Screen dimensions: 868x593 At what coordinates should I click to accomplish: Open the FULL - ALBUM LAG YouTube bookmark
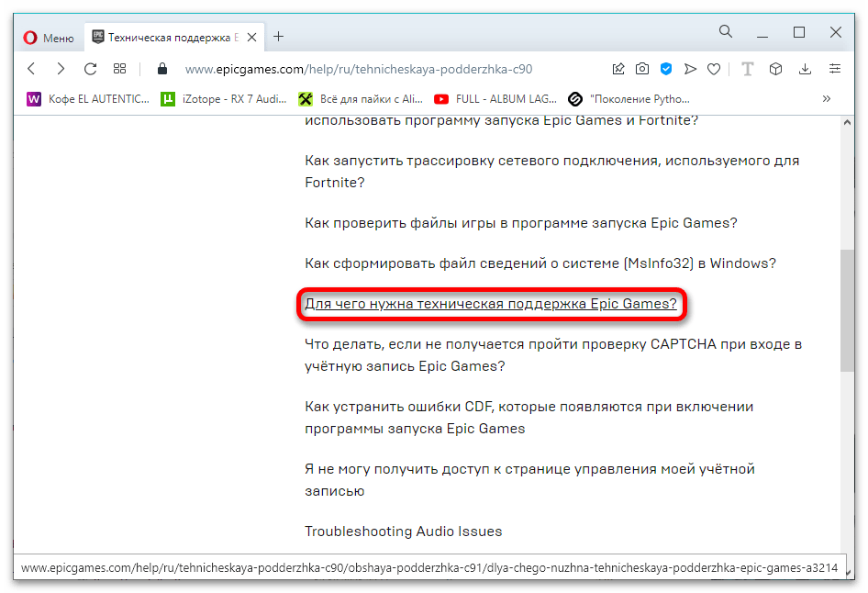click(x=495, y=99)
